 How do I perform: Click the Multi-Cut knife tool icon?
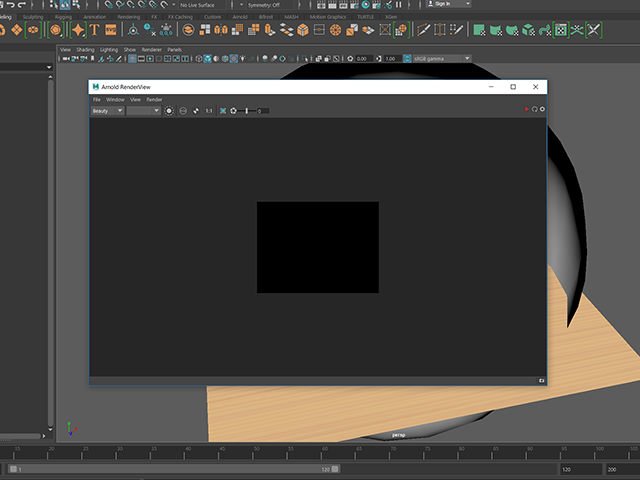coord(423,30)
